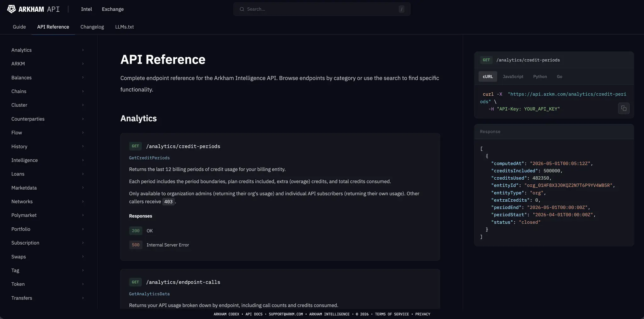Go to the Exchange section
Image resolution: width=644 pixels, height=319 pixels.
113,9
